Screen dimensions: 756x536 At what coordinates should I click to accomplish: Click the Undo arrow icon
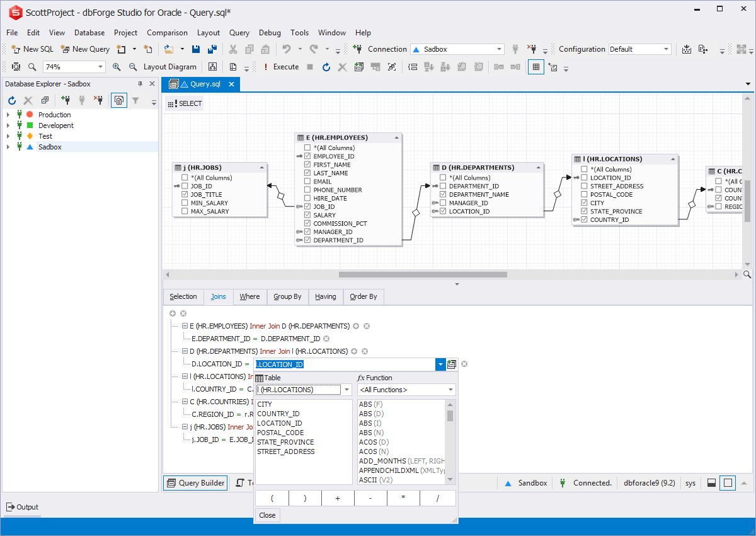point(287,49)
